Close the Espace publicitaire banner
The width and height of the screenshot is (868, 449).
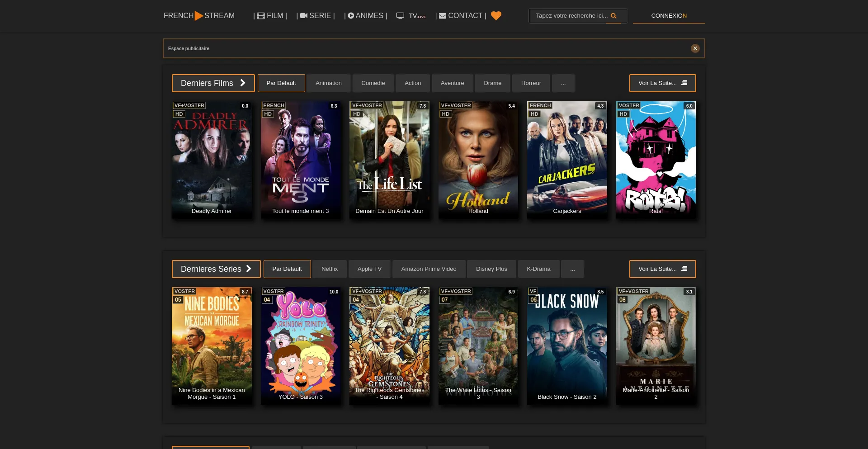(x=695, y=48)
